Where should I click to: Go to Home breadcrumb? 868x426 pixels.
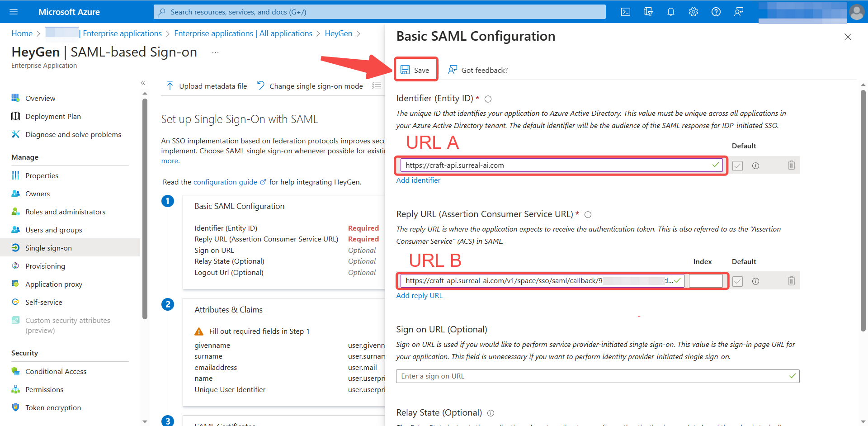22,33
